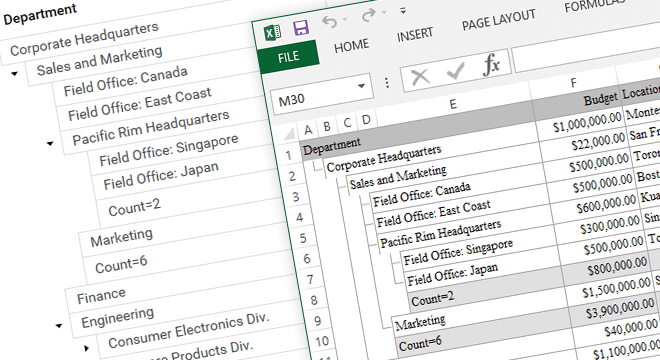
Task: Switch to the INSERT ribbon tab
Action: 415,35
